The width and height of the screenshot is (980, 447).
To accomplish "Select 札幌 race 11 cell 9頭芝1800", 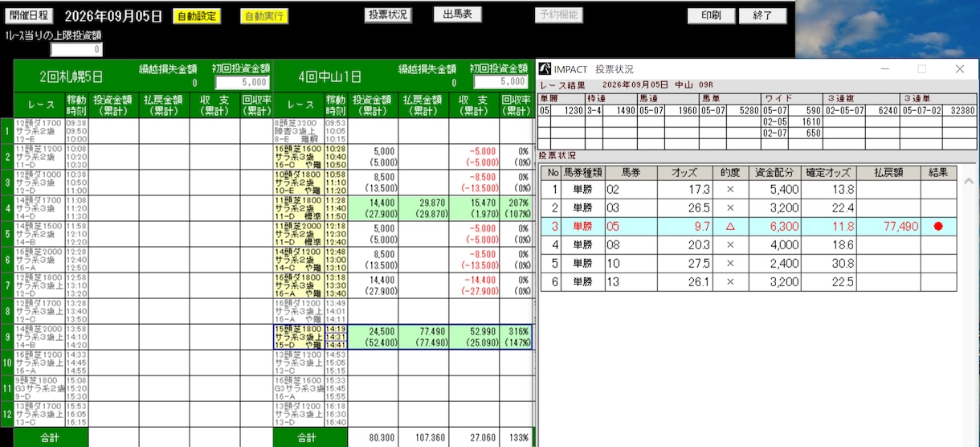I will click(39, 388).
